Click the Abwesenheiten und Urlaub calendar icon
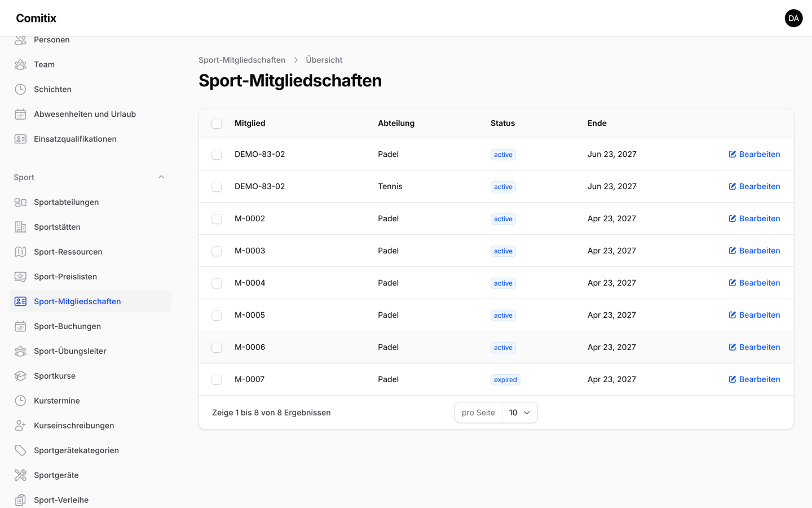Screen dimensions: 812x508 (20, 114)
